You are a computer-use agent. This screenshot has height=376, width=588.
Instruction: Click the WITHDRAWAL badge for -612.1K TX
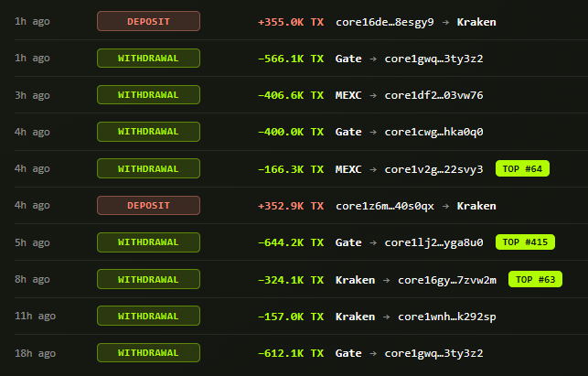[x=148, y=353]
